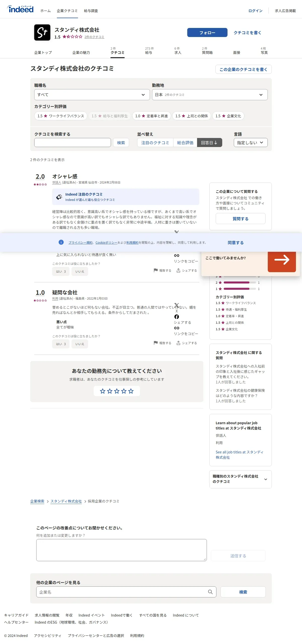Viewport: 302px width, 644px height.
Task: Click 世話人 job title link in review
Action: (x=57, y=182)
